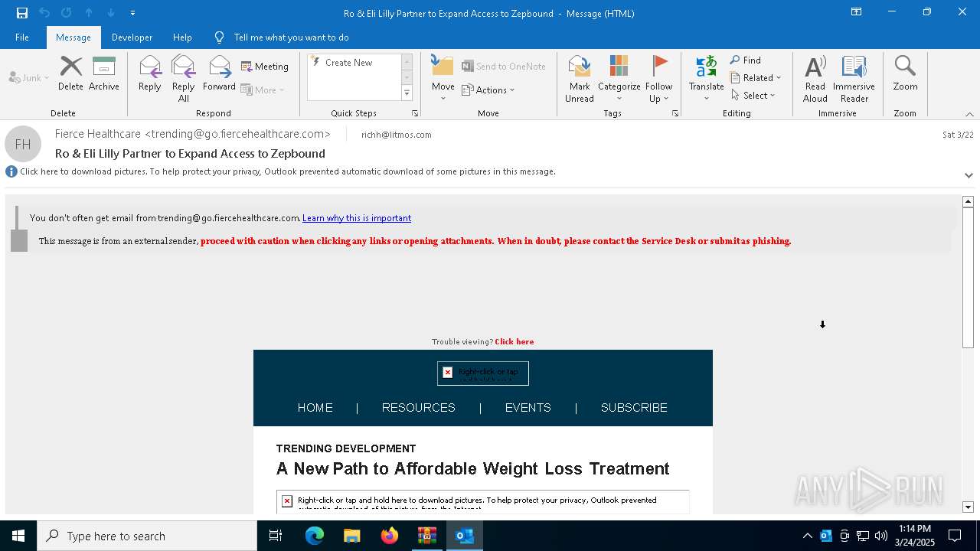Open Ribbon Display Options in title bar
Viewport: 980px width, 551px height.
(857, 12)
